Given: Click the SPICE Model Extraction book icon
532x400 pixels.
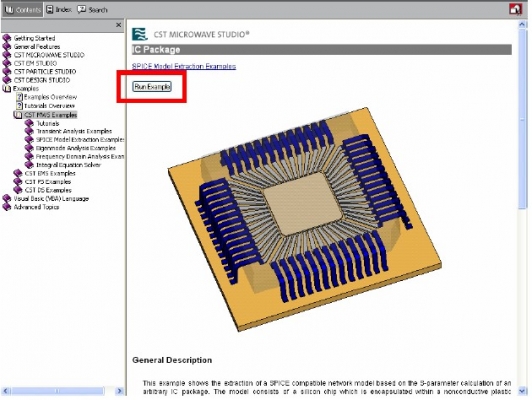Looking at the screenshot, I should tap(29, 139).
